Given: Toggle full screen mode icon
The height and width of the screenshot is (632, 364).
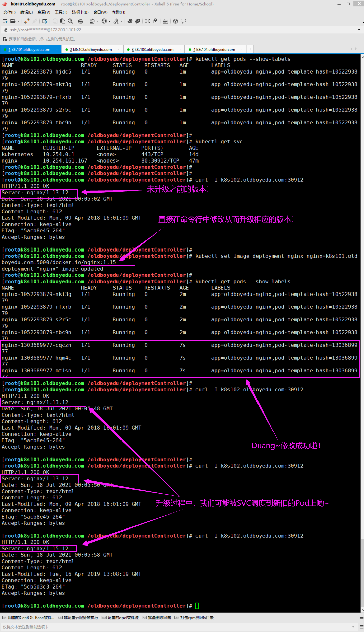Looking at the screenshot, I should pos(148,21).
